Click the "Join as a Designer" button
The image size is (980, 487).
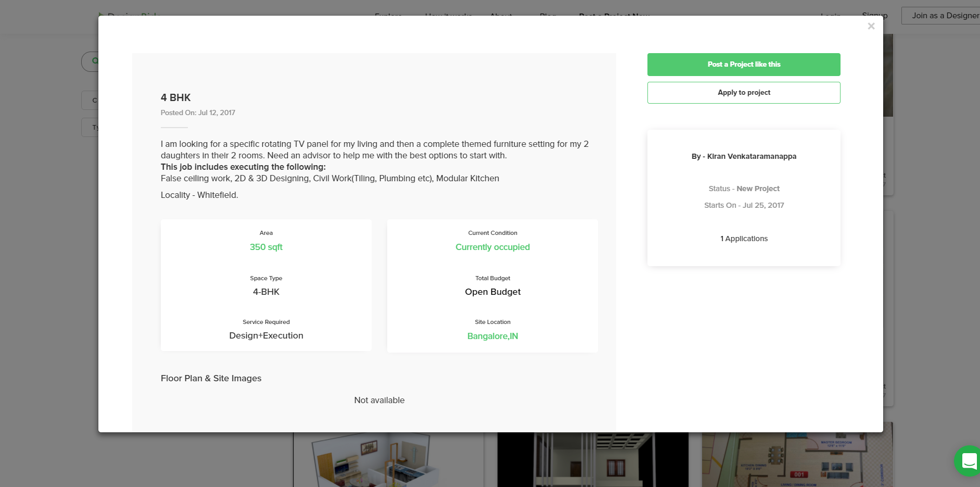click(x=942, y=15)
